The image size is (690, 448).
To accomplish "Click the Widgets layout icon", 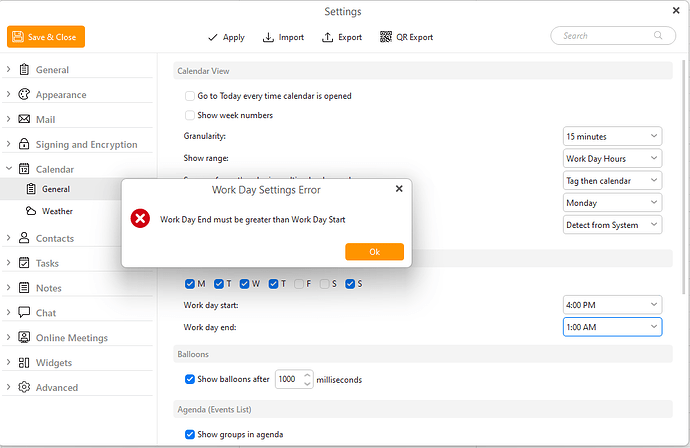I will [x=24, y=362].
